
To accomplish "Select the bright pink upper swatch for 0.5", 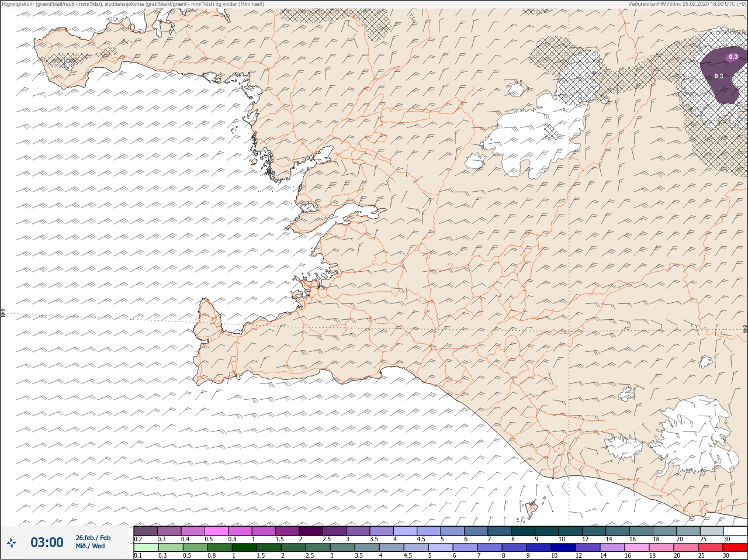I will coord(217,531).
